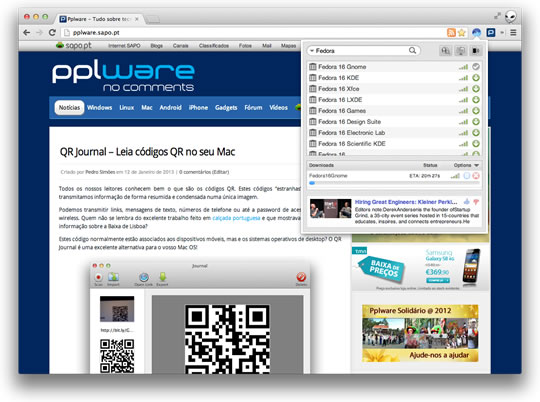Open the 'calçada portuguesa' link in article
This screenshot has width=540, height=402.
pyautogui.click(x=236, y=218)
